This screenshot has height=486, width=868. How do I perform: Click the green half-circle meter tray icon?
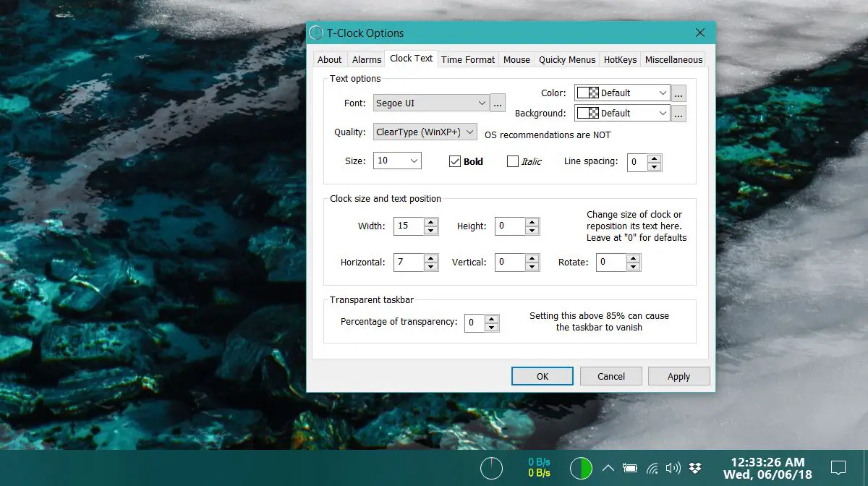[581, 468]
